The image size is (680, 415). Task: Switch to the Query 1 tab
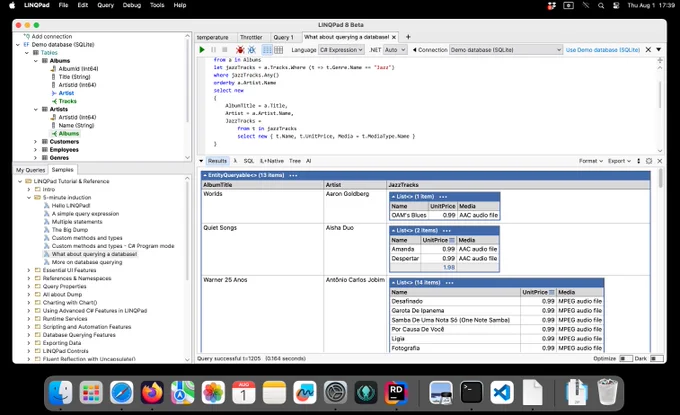coord(283,37)
